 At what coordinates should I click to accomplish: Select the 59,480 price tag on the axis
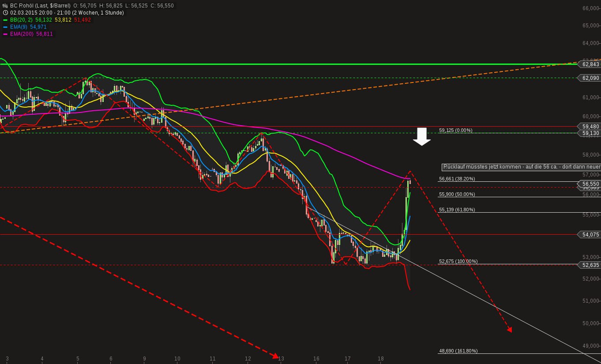point(590,126)
